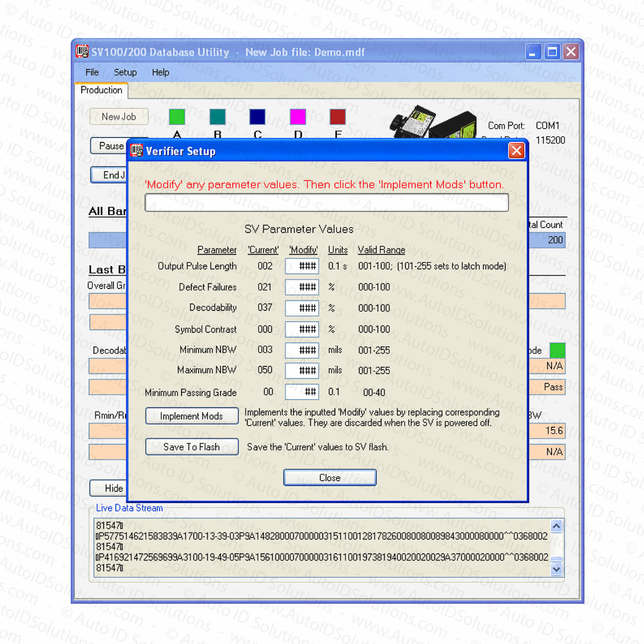Click the teal grade B swatch
The width and height of the screenshot is (644, 644).
tap(218, 117)
